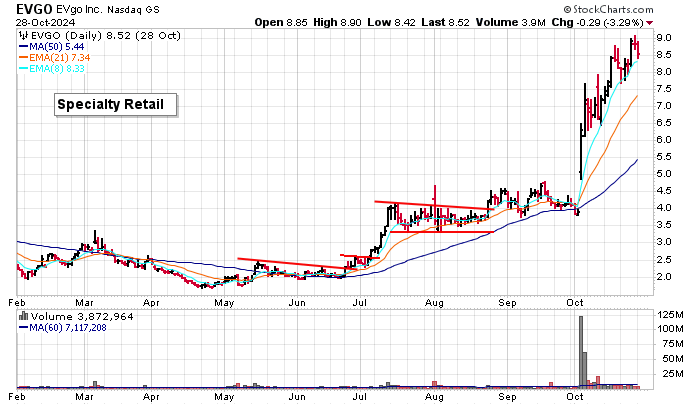Click the Specialty Retail label box

click(116, 104)
